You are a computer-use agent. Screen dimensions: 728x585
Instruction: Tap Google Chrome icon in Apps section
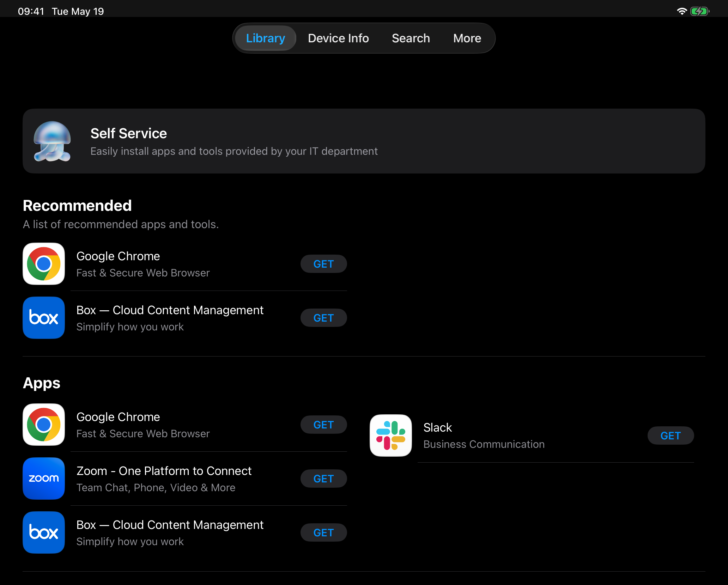(44, 425)
